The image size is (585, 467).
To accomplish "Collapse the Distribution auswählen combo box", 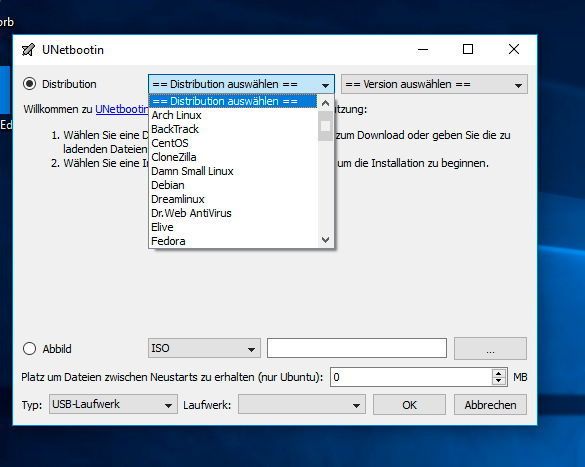I will (241, 84).
